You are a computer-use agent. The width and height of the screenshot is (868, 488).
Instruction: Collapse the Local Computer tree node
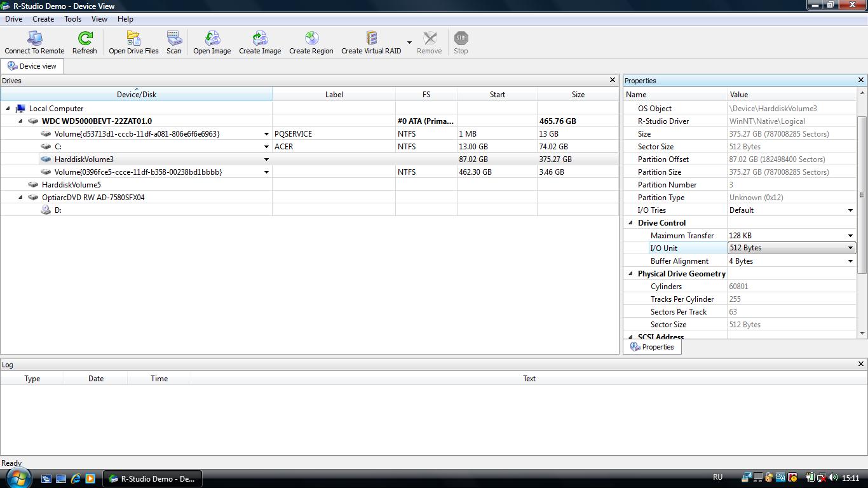(x=8, y=109)
